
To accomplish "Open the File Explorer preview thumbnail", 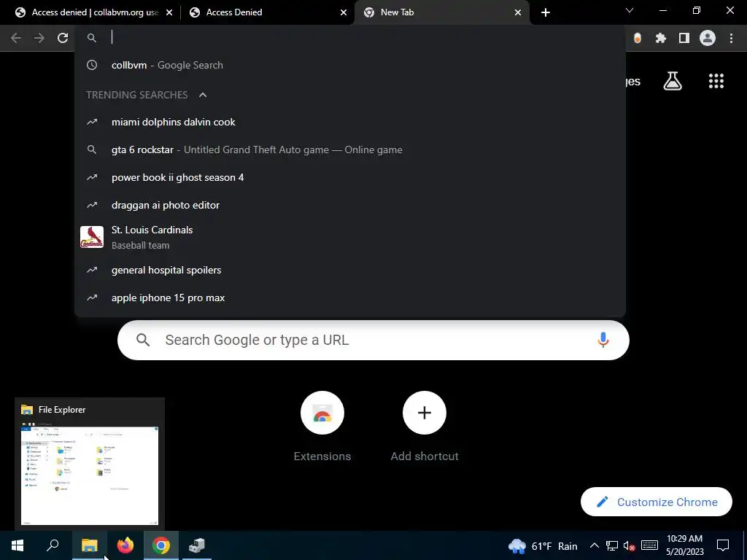I will coord(90,475).
